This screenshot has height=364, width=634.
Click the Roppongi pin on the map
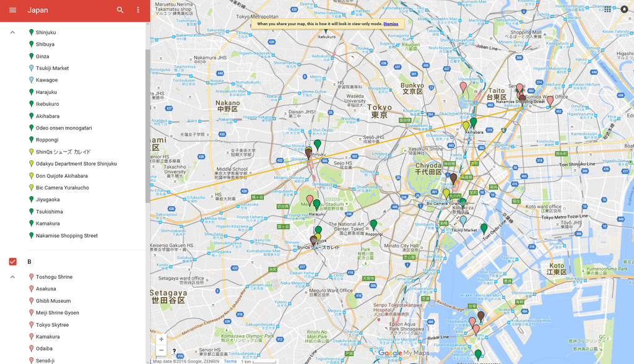(x=373, y=224)
